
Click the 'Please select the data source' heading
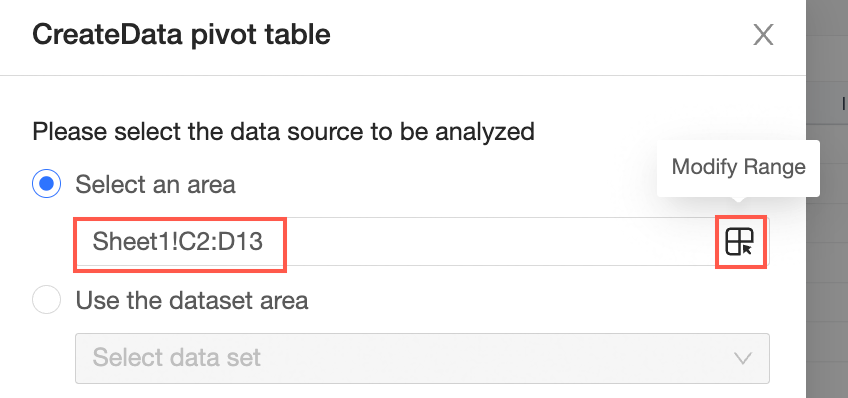click(x=283, y=131)
